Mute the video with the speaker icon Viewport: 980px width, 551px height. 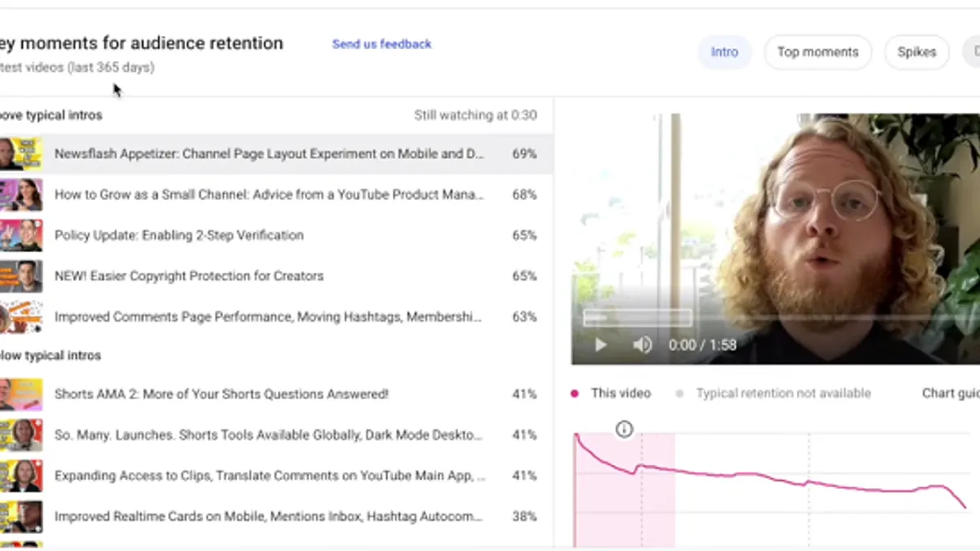pos(643,345)
